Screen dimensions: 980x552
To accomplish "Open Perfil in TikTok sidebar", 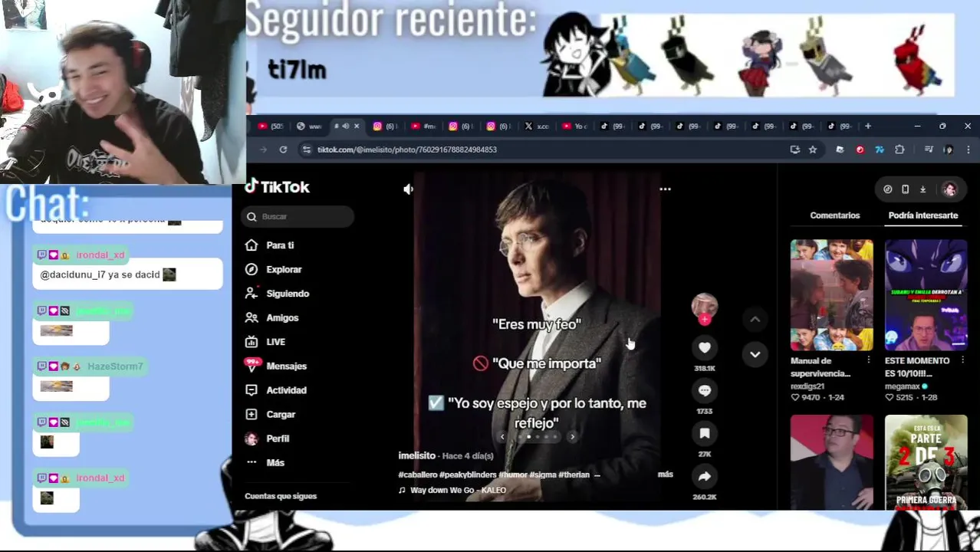I will click(x=268, y=439).
